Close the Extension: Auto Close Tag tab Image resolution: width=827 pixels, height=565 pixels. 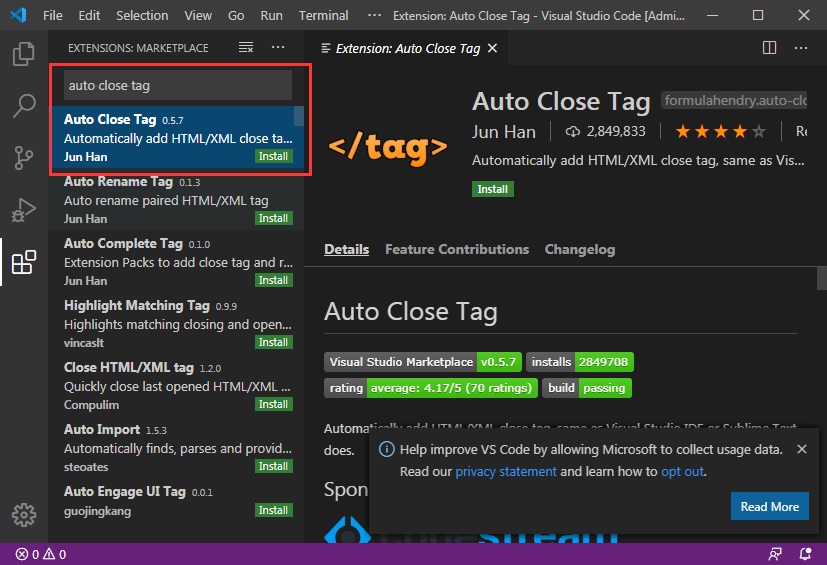(x=493, y=49)
